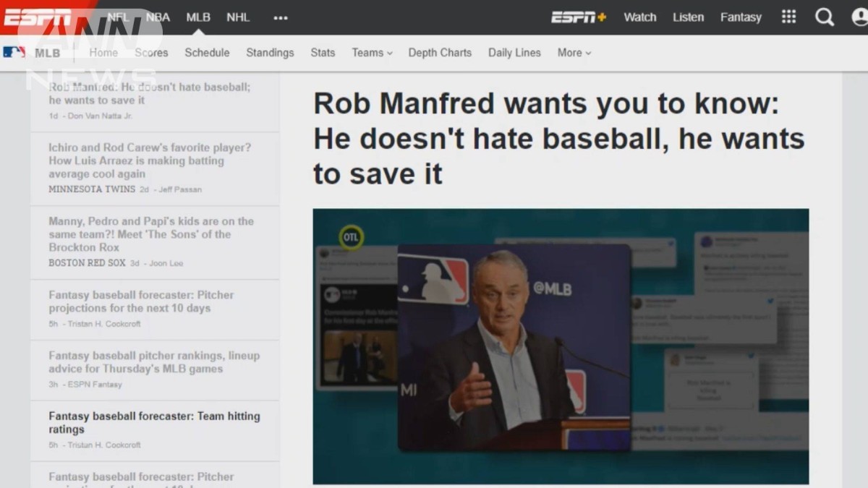Open the three-dots more sports menu
This screenshot has height=488, width=868.
pyautogui.click(x=281, y=17)
